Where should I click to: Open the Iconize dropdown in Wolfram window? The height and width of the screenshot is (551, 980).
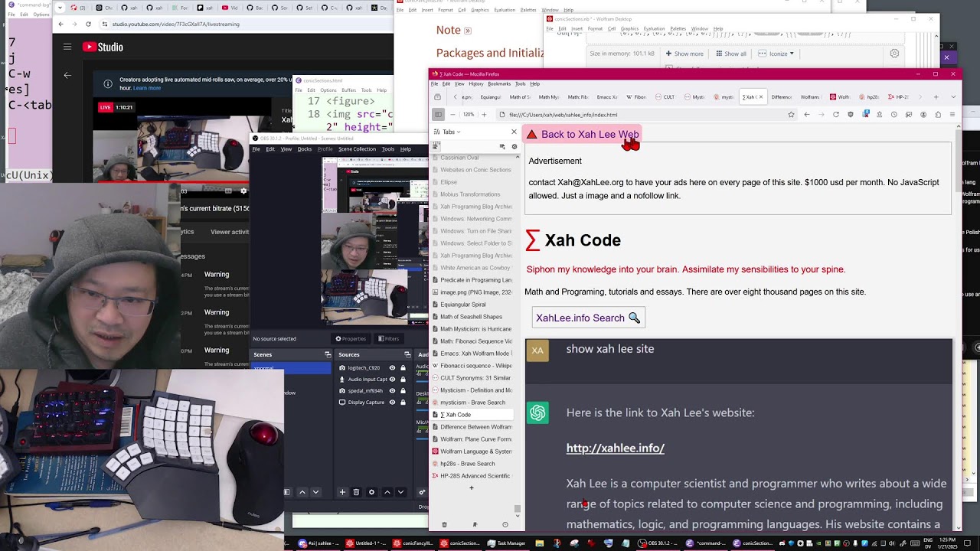click(x=776, y=54)
